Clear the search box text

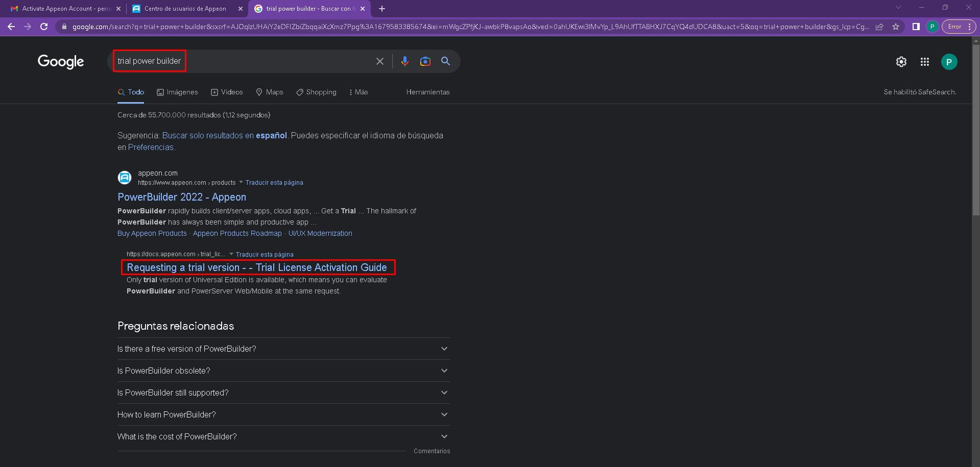click(x=380, y=61)
